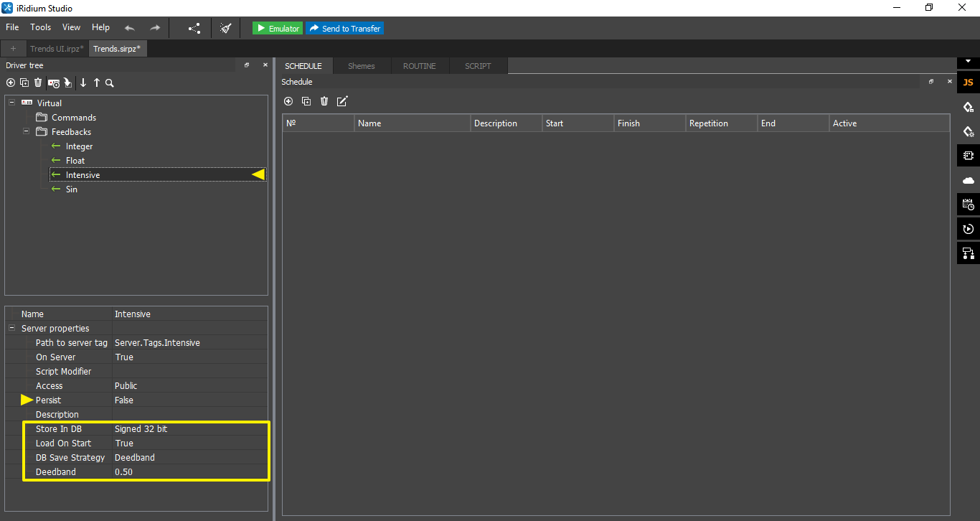
Task: Click the JS script icon in right sidebar
Action: click(968, 83)
